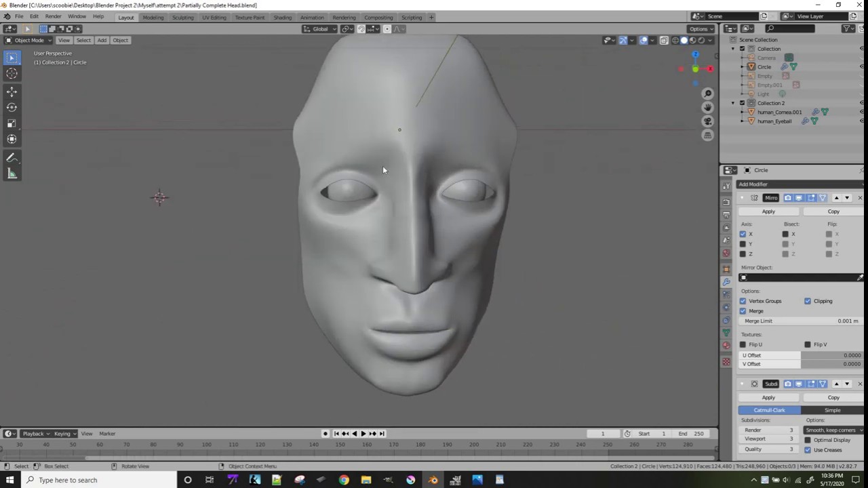Open the File menu
Screen dimensions: 868x488
19,16
